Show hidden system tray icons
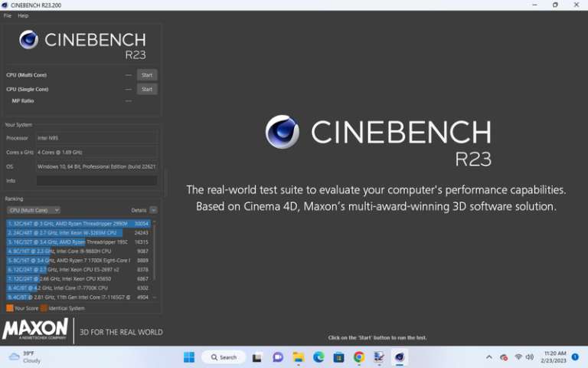 pos(489,357)
